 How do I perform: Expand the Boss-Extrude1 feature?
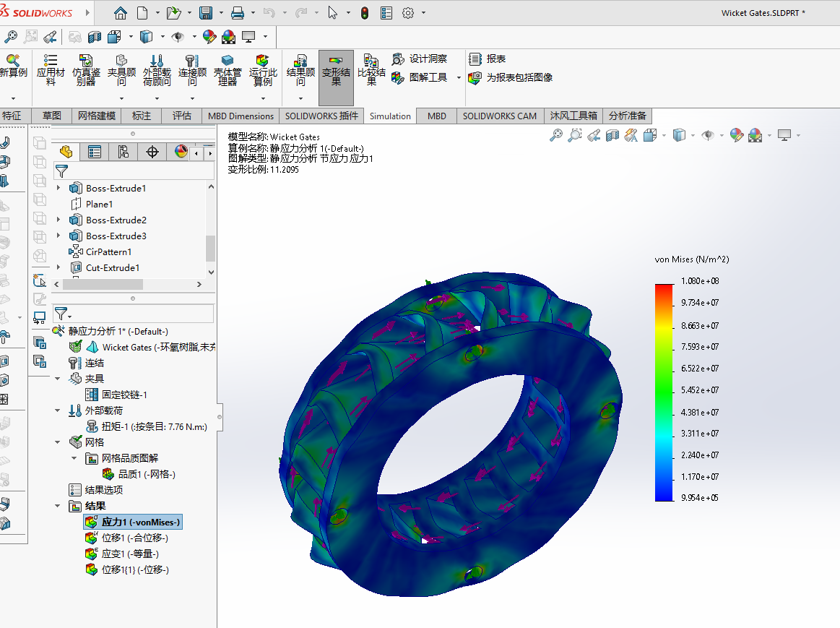click(59, 188)
